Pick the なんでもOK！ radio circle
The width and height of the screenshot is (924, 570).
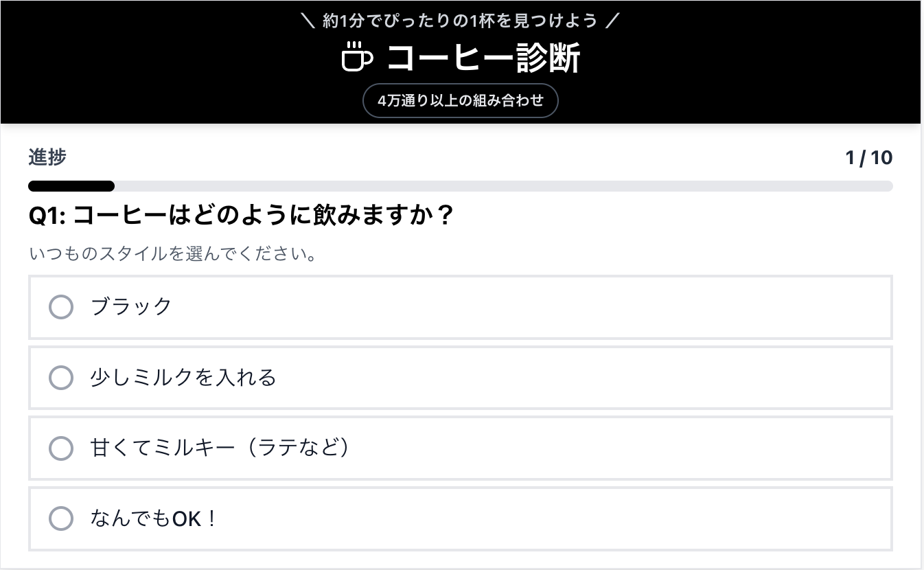pyautogui.click(x=61, y=518)
